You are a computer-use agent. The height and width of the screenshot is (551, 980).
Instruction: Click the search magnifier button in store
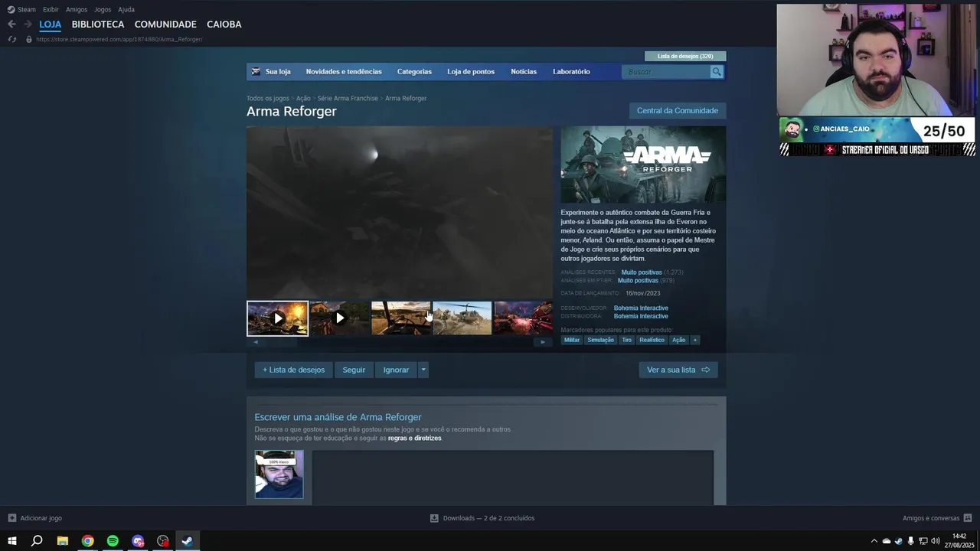click(x=717, y=72)
